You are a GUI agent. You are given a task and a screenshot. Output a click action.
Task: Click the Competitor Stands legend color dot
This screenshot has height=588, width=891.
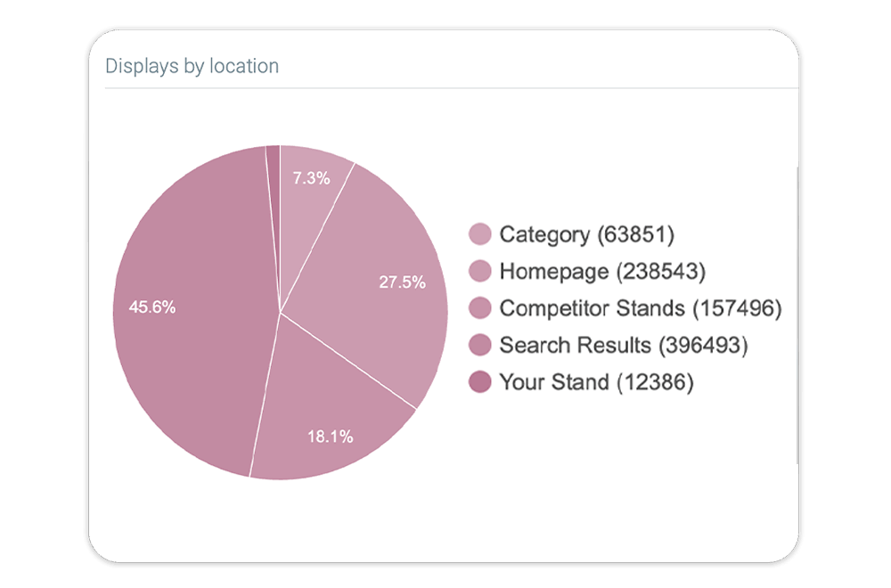[480, 308]
